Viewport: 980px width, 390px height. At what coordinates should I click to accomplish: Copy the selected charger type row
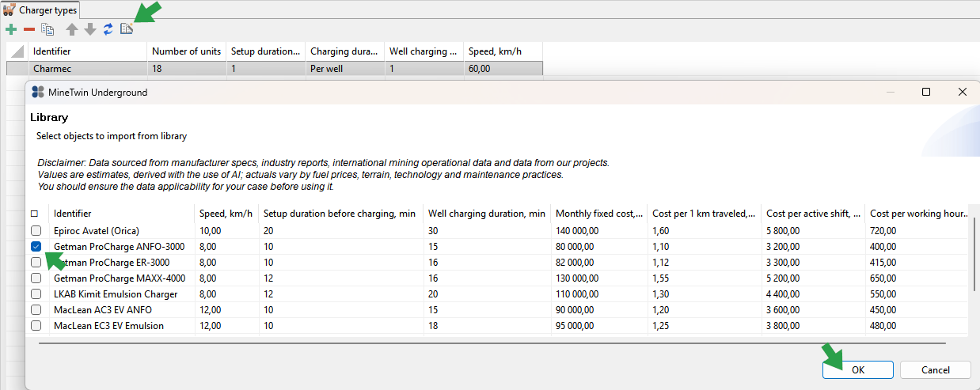[47, 29]
